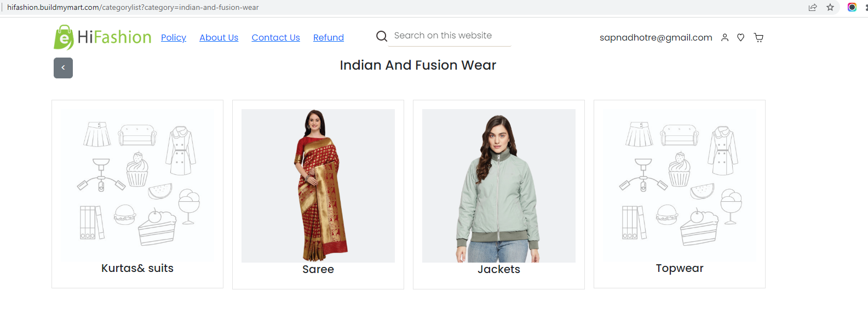Open the Topwear category card
868x324 pixels.
(680, 194)
